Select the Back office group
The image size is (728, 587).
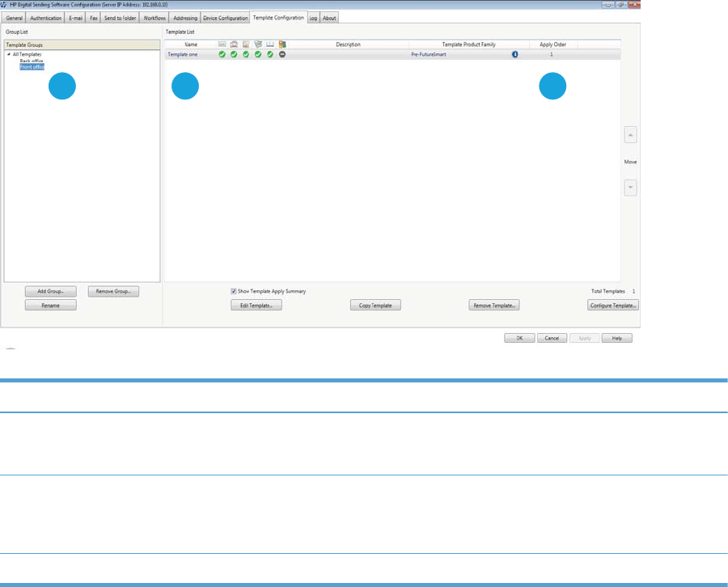tap(32, 61)
